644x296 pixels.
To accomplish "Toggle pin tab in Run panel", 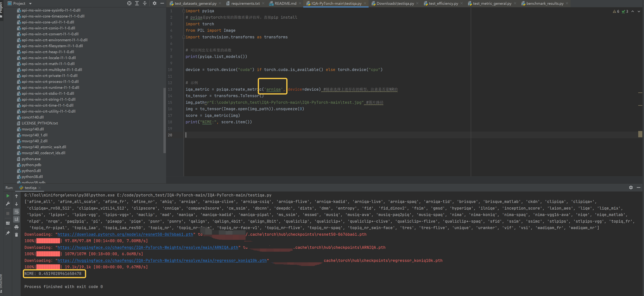I will tap(8, 233).
